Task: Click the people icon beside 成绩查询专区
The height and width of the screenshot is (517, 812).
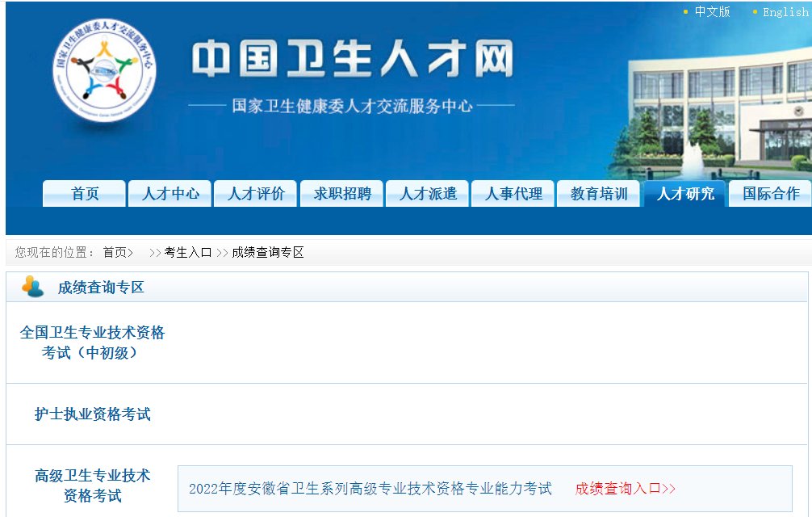Action: 32,287
